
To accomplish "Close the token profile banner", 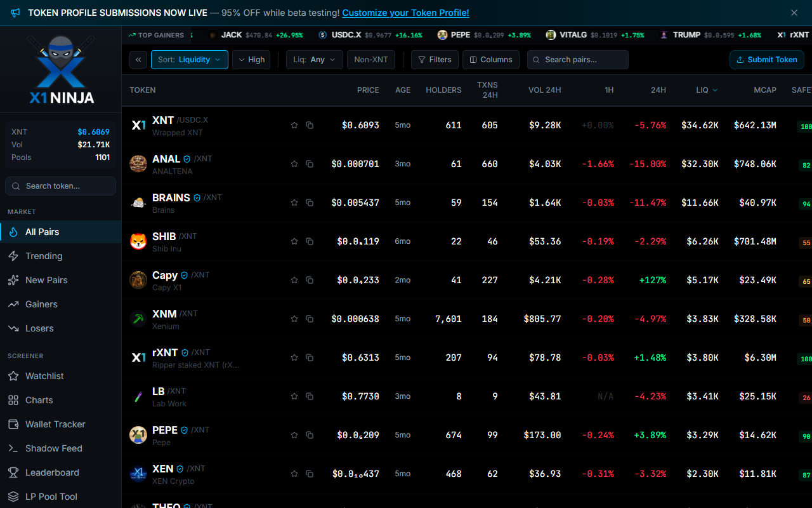I will tap(794, 13).
